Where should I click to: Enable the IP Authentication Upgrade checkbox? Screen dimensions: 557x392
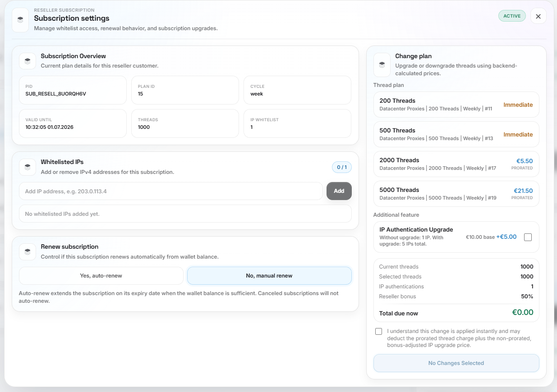pyautogui.click(x=528, y=237)
